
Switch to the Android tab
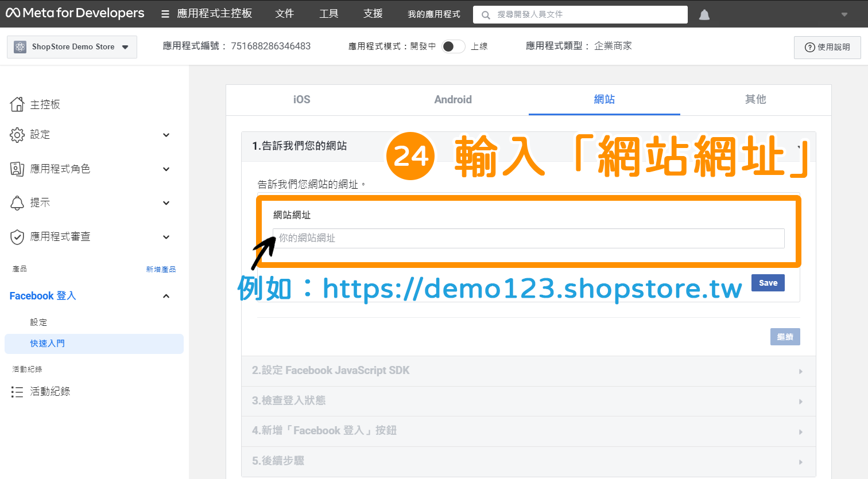[x=453, y=100]
